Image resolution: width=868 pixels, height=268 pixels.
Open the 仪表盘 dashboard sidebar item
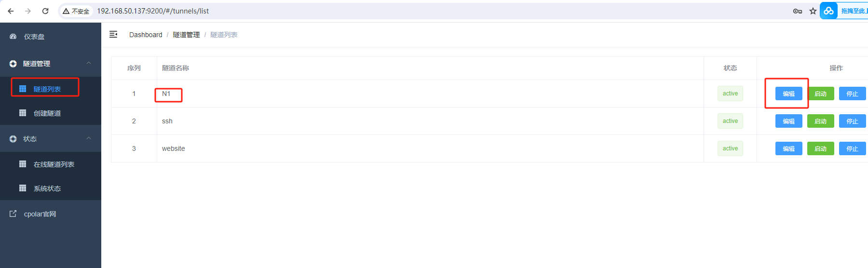(x=34, y=37)
